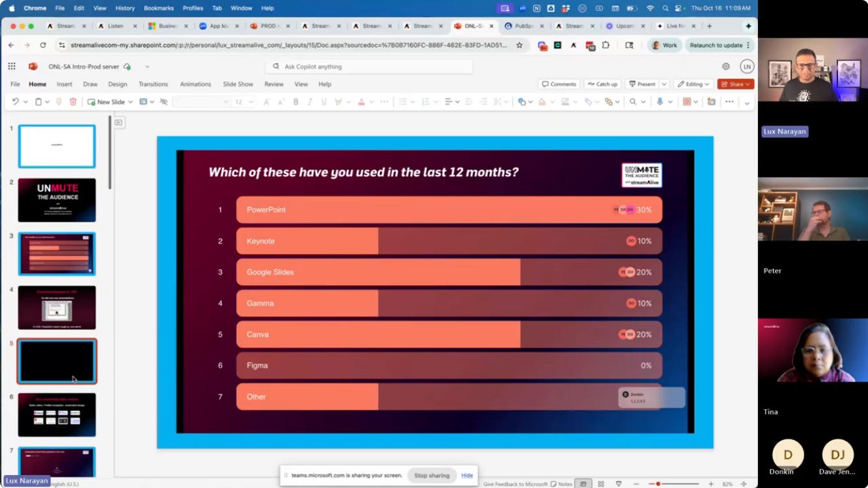Bookmark this page with star icon
868x488 pixels.
[519, 45]
